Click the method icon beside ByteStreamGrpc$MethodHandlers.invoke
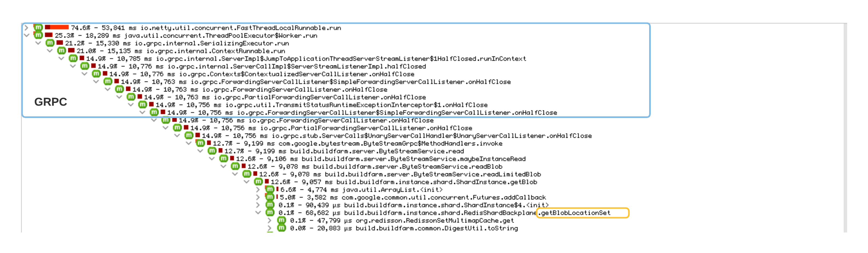Screen dimensions: 868x253 click(x=201, y=143)
